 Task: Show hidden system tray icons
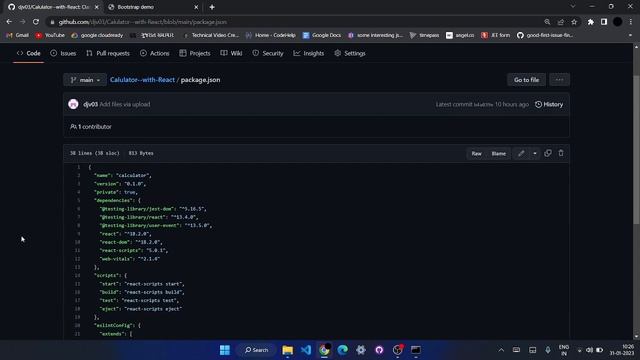501,350
